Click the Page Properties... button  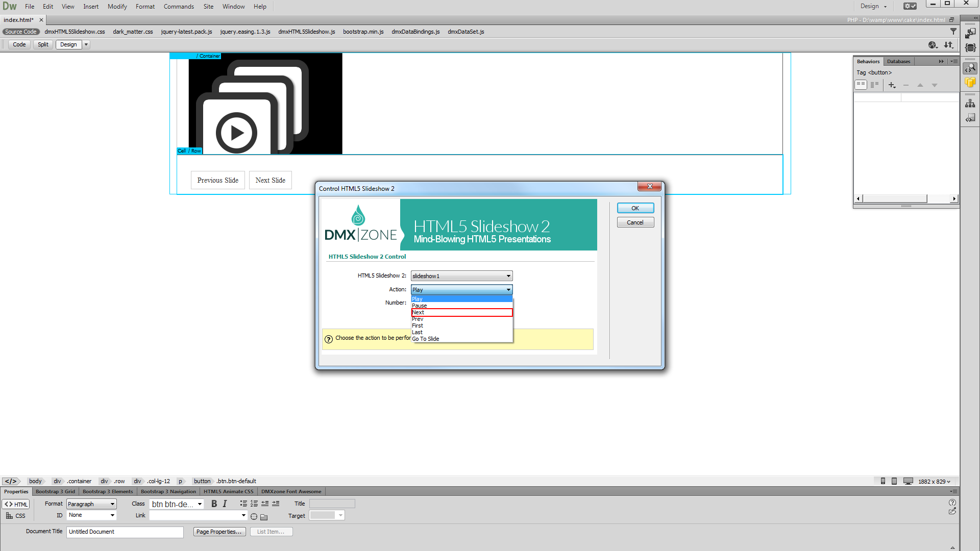[219, 532]
